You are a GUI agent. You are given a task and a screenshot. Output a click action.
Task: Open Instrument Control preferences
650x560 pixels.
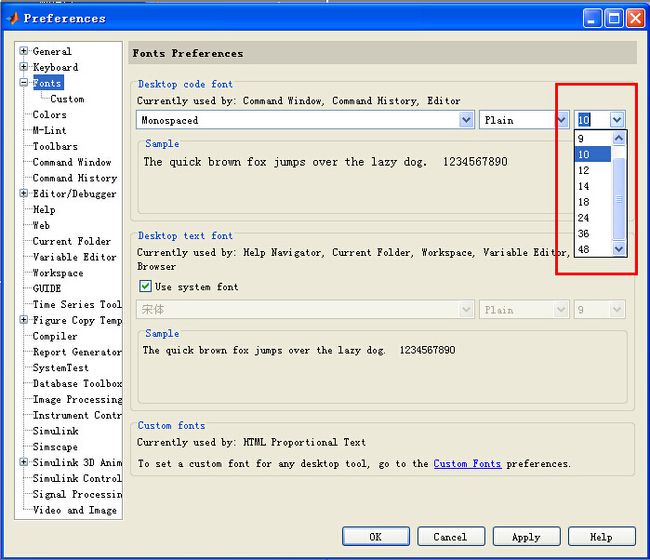[77, 415]
